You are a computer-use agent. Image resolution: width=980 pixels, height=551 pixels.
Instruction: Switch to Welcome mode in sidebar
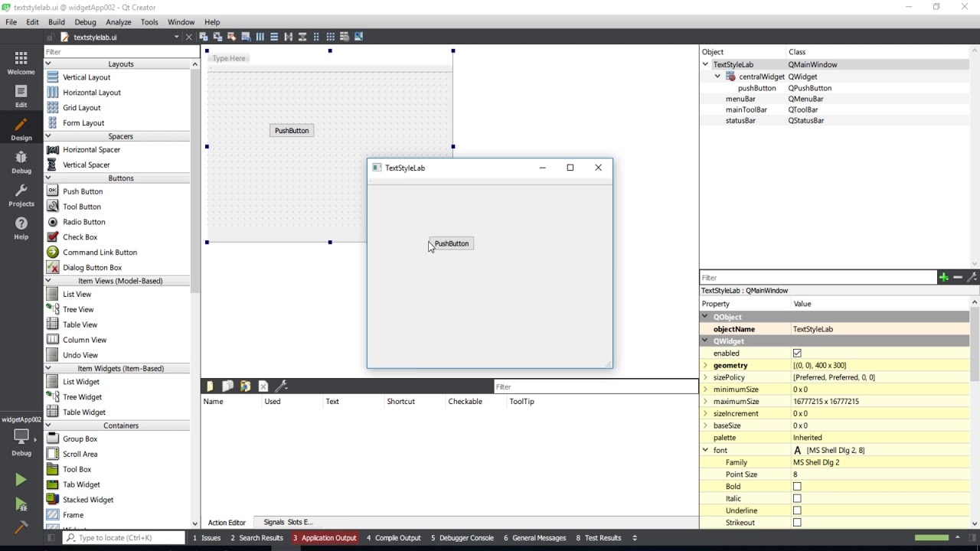(21, 63)
